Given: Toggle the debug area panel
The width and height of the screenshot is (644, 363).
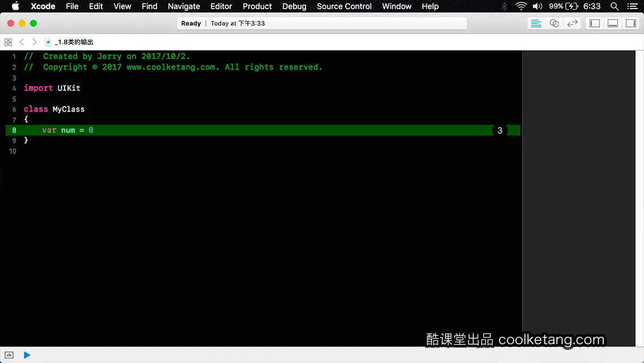Looking at the screenshot, I should pyautogui.click(x=613, y=23).
